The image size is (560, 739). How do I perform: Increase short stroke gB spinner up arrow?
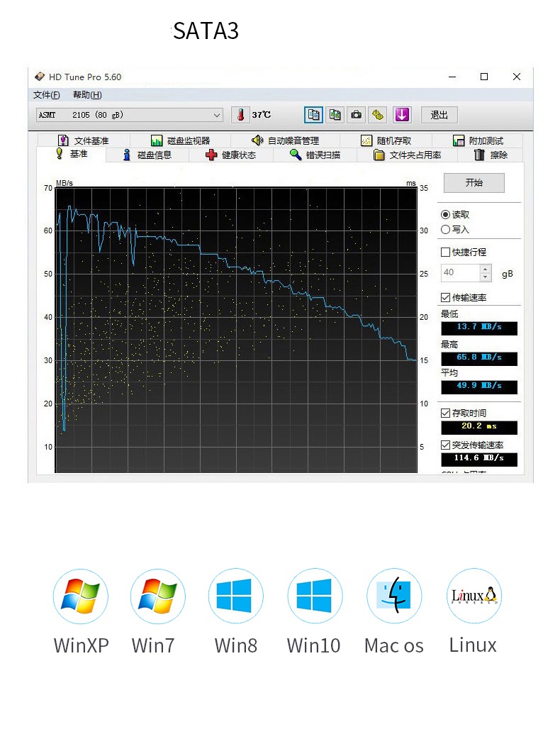pyautogui.click(x=485, y=269)
